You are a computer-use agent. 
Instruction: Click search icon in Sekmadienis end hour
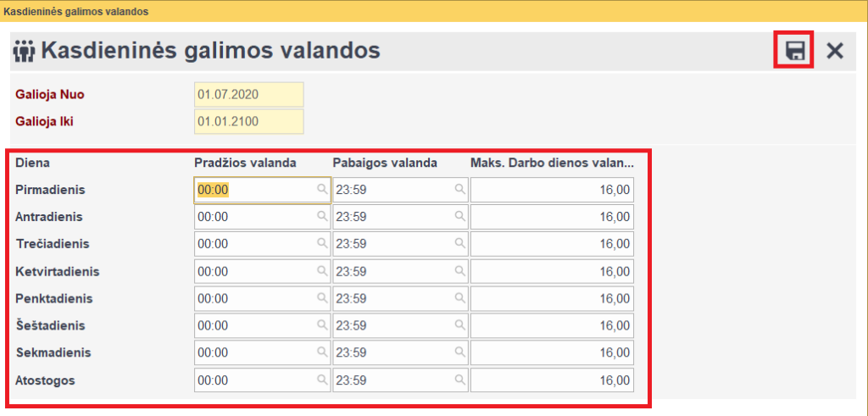click(x=459, y=352)
